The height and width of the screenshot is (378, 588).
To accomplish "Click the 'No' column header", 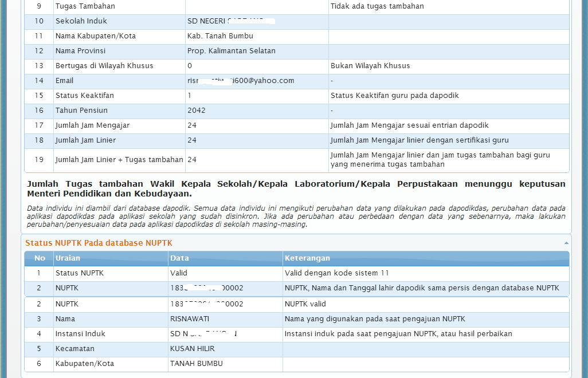I will point(40,258).
